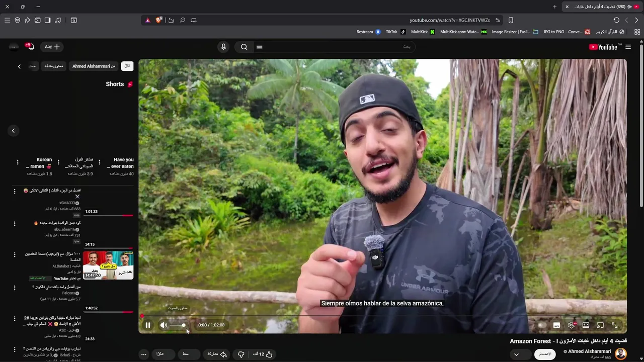Reload the page
The height and width of the screenshot is (362, 644).
tap(616, 20)
